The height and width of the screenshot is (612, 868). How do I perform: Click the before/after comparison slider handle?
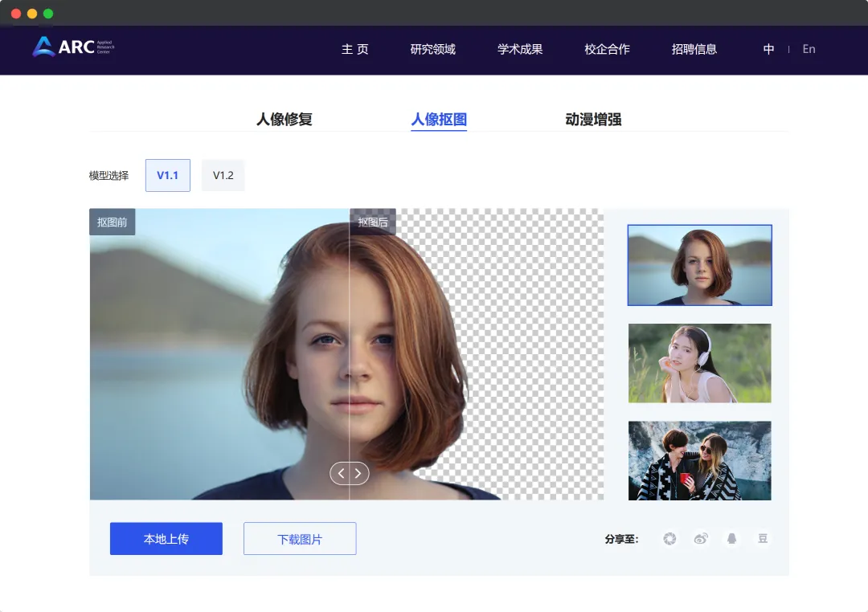[350, 473]
